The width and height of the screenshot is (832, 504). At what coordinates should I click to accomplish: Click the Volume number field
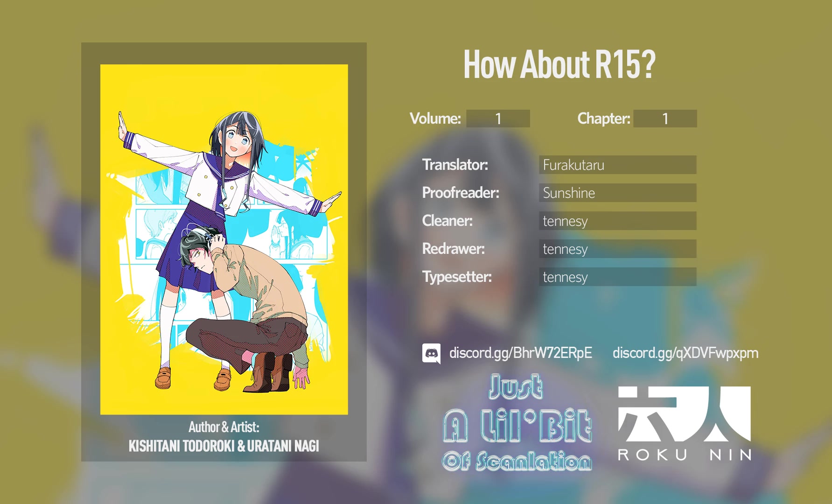[x=497, y=119]
